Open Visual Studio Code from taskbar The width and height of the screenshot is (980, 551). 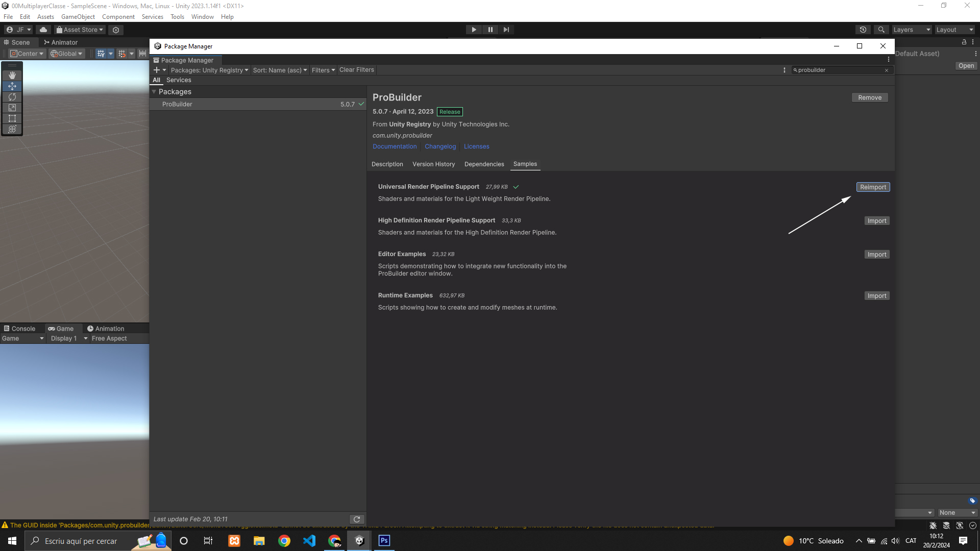click(x=309, y=541)
